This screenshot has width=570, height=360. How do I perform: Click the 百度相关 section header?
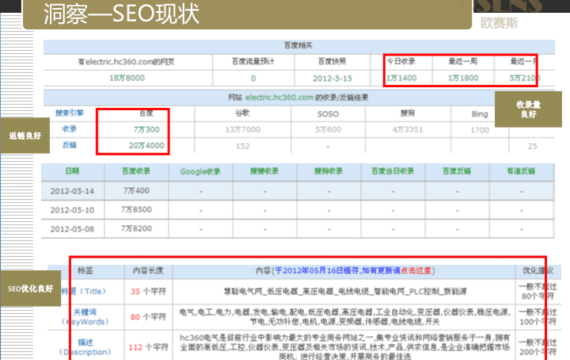point(298,45)
